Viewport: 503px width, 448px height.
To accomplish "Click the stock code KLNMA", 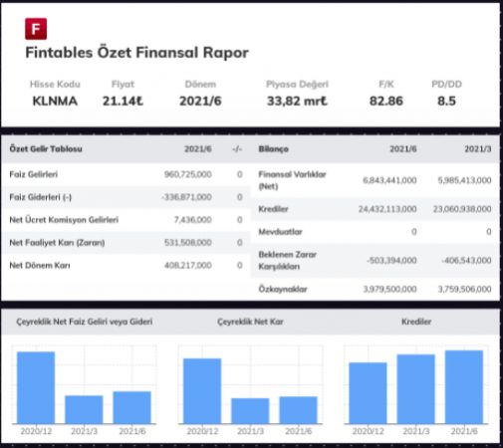I will tap(55, 101).
